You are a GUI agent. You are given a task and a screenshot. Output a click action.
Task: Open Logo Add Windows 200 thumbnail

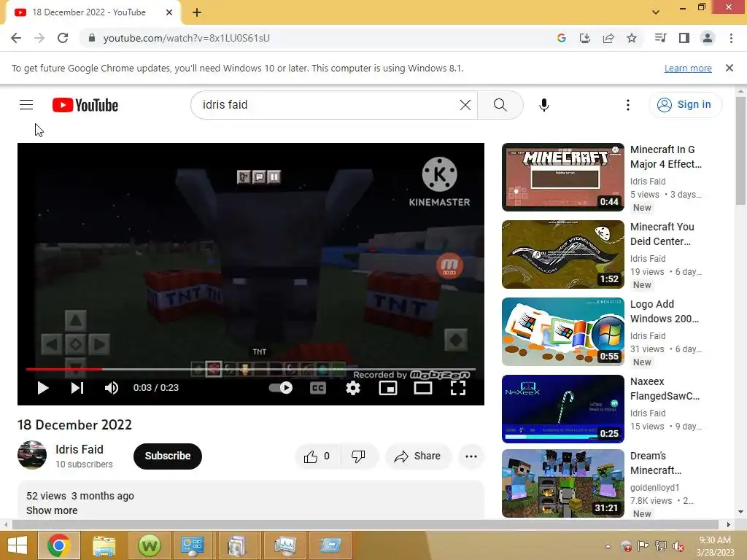(563, 332)
